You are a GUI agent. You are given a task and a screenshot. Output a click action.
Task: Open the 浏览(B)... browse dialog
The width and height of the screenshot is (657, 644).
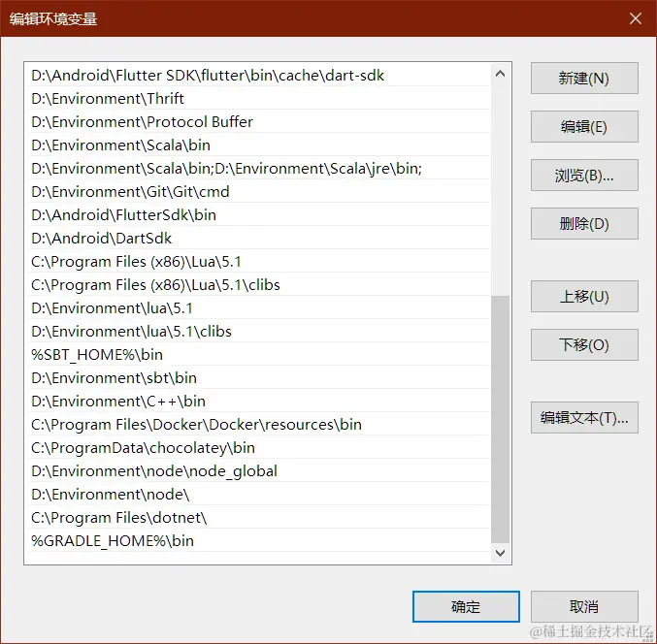pyautogui.click(x=584, y=175)
